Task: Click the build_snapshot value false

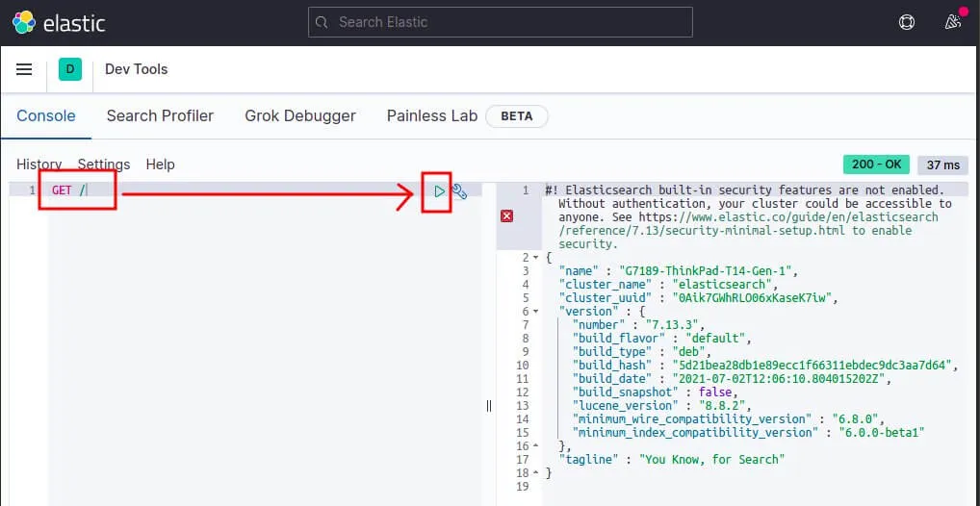Action: (715, 392)
